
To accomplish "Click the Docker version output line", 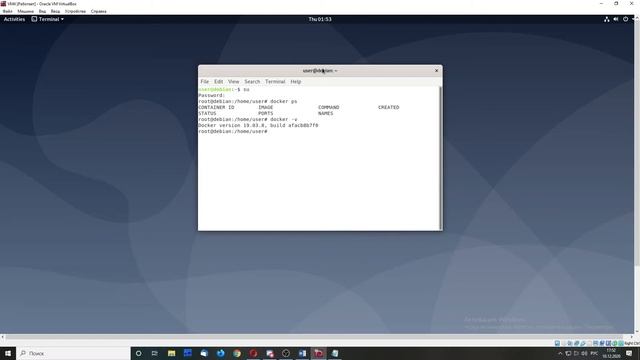I will [x=258, y=125].
